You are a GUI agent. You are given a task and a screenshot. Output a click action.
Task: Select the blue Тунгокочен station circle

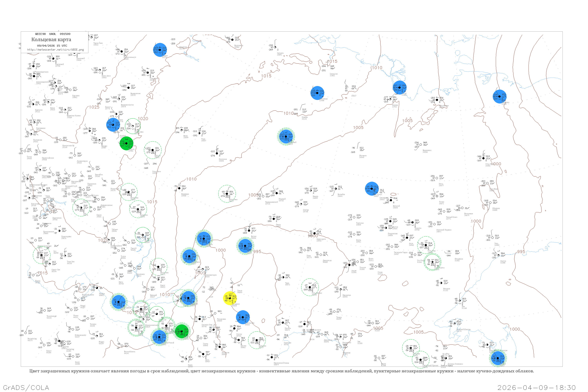coord(242,317)
